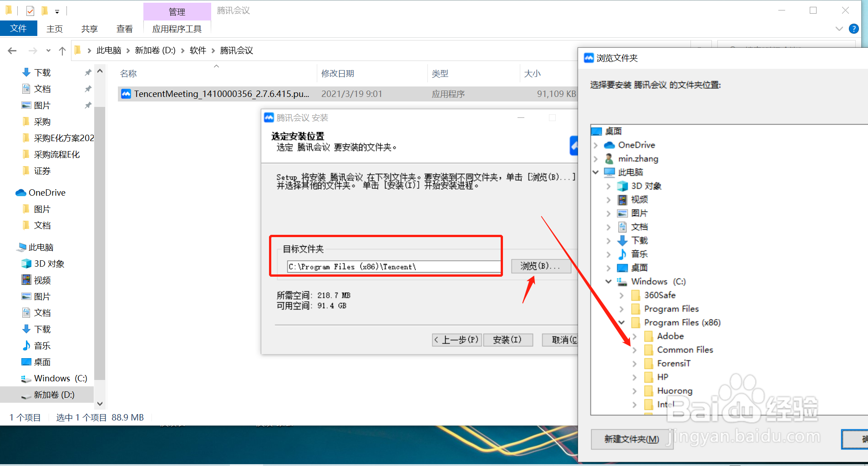Select the Adobe folder in the tree

coord(670,336)
